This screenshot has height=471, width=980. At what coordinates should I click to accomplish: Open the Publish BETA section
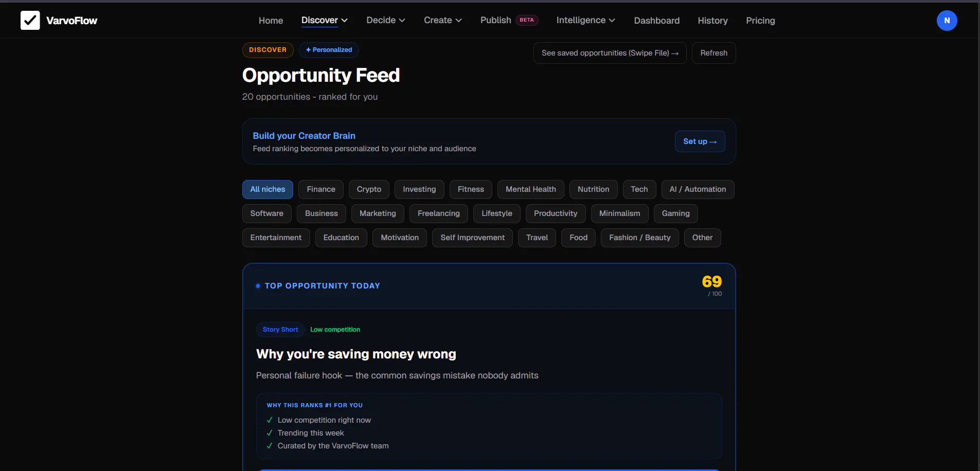click(x=509, y=20)
